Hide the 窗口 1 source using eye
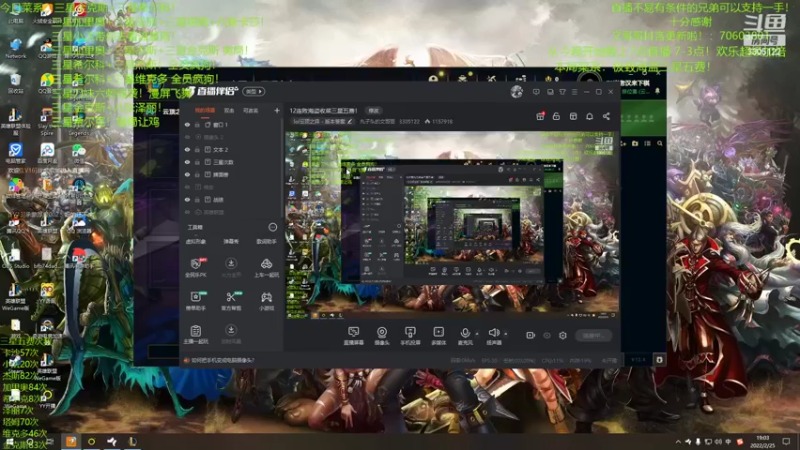The image size is (800, 450). point(187,124)
